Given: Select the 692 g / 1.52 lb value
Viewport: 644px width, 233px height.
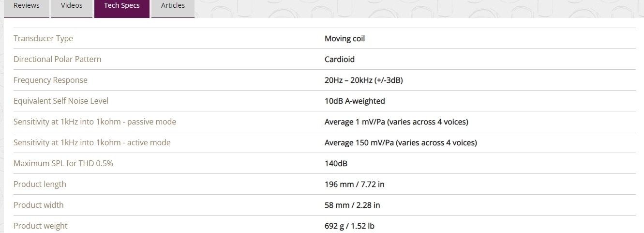Looking at the screenshot, I should pos(349,226).
